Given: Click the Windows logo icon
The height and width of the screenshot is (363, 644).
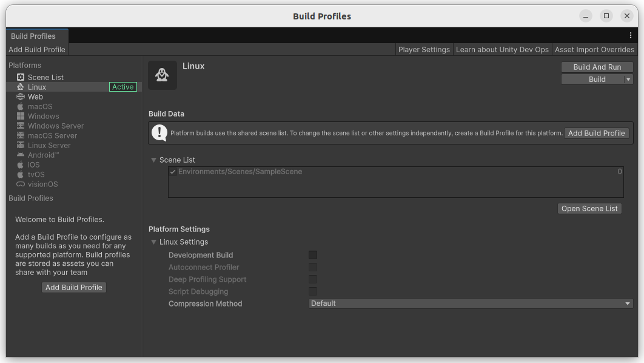Looking at the screenshot, I should (21, 116).
